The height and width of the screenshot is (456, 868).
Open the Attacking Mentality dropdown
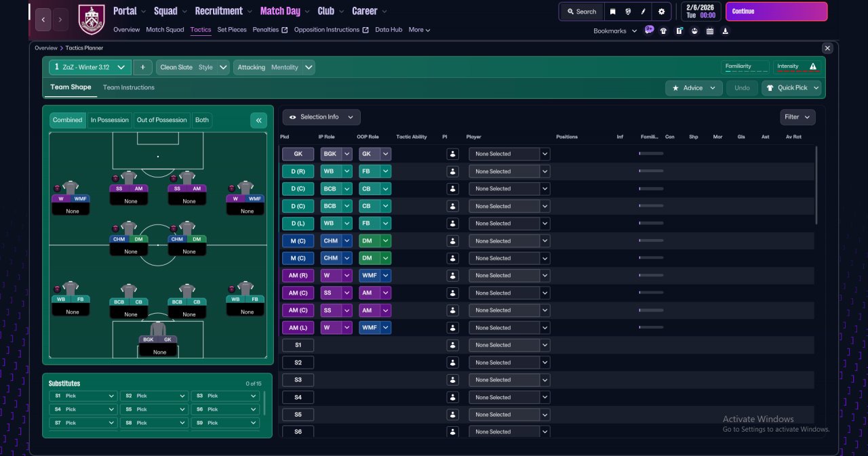(274, 67)
